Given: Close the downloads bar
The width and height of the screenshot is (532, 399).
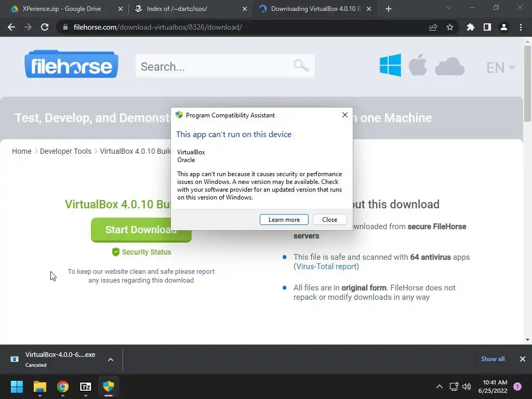Looking at the screenshot, I should 523,358.
